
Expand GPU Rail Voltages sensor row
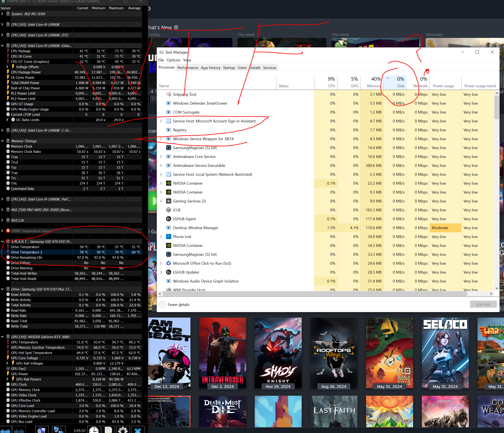coord(7,363)
